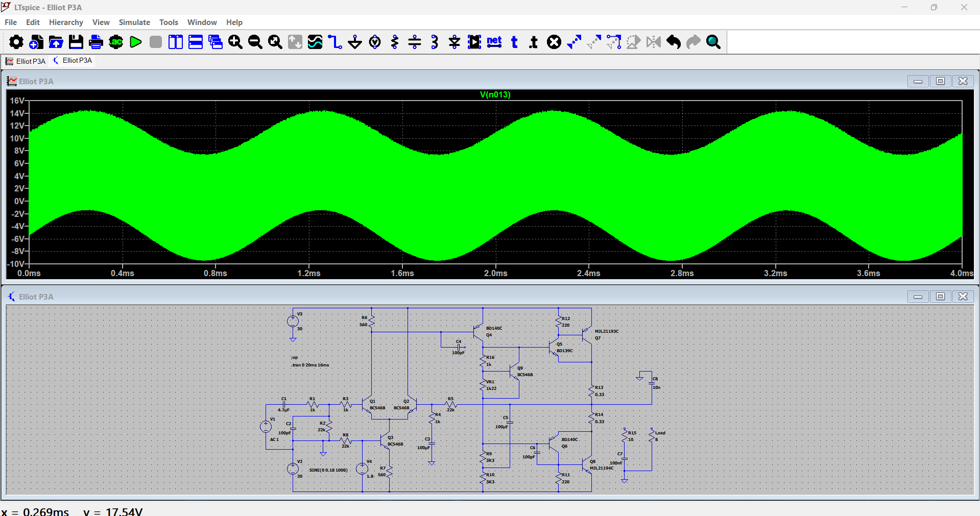Screen dimensions: 980x516
Task: Maximize the schematic sub-window
Action: coord(940,297)
